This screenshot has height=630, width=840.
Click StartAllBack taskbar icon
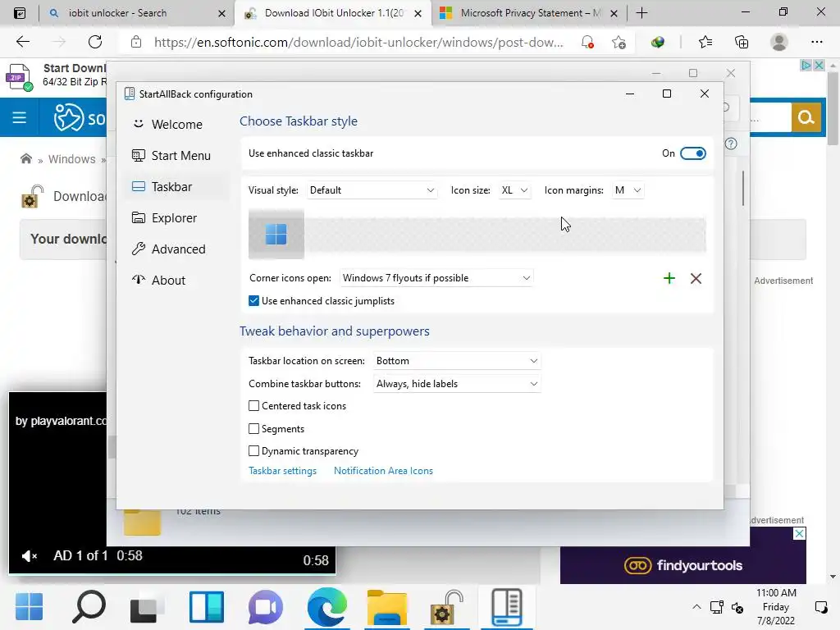coord(506,607)
